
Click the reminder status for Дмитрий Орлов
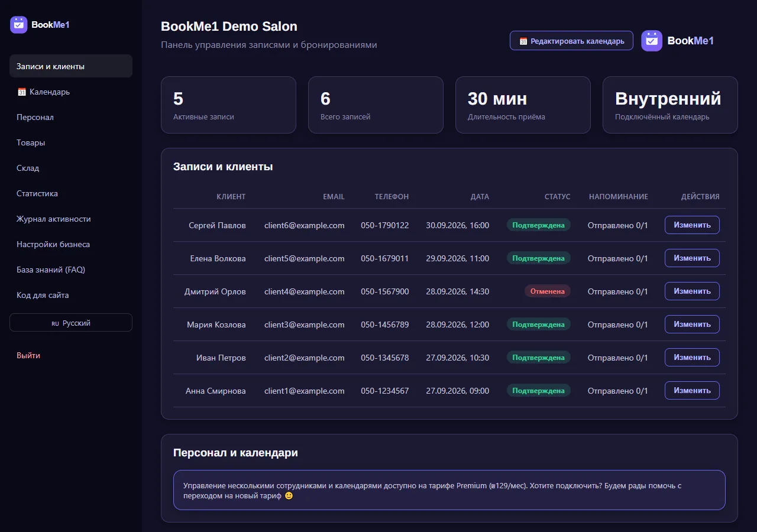[618, 291]
